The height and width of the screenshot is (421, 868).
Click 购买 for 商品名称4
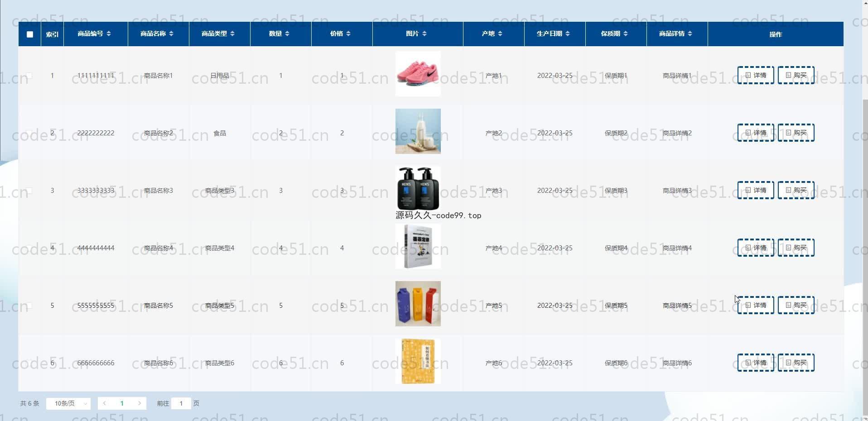(796, 248)
